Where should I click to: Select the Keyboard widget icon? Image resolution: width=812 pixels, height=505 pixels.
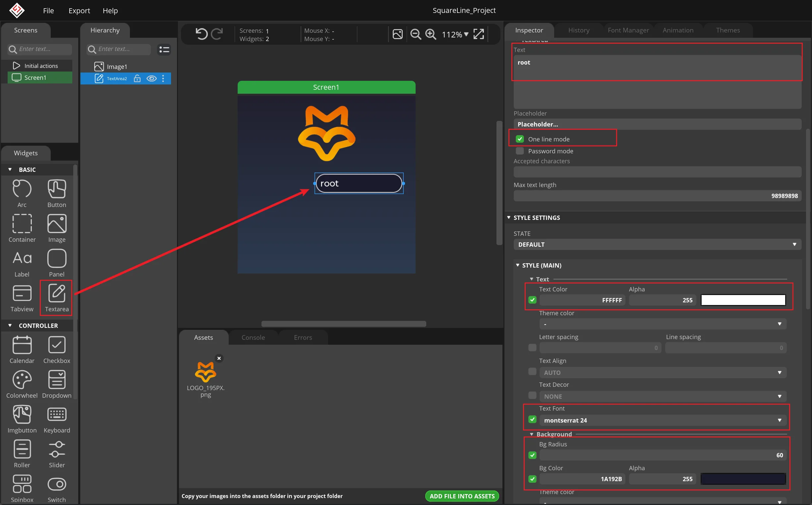(x=56, y=415)
